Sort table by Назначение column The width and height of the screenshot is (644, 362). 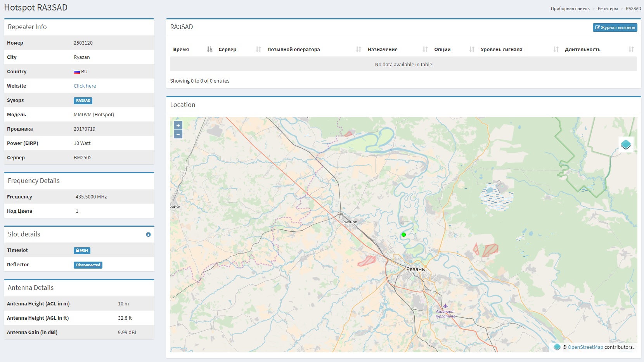coord(397,49)
